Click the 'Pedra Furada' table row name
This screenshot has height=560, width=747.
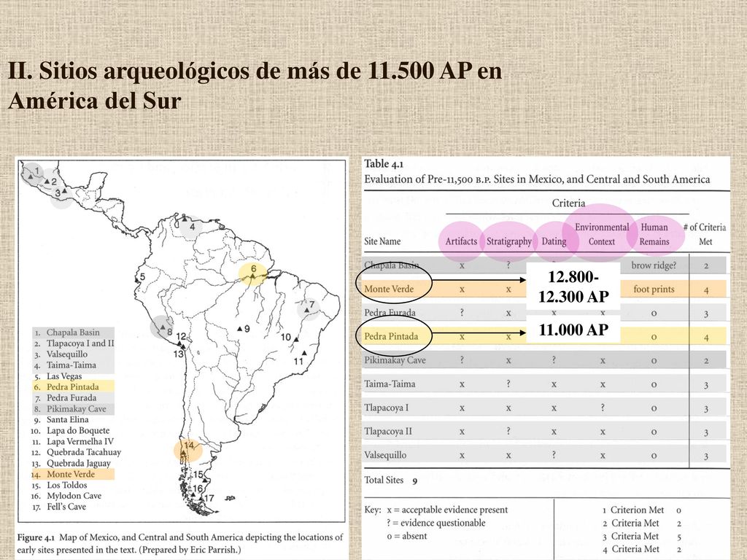coord(390,313)
